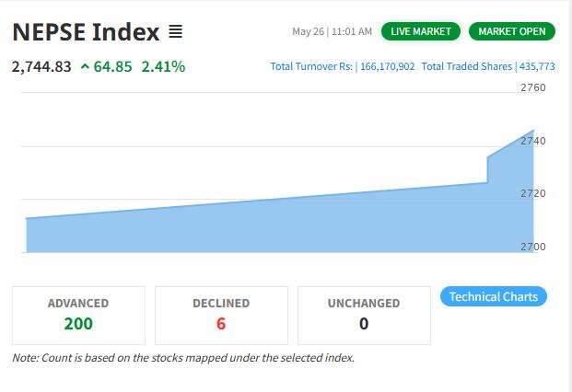Select the DECLINED stocks box

(x=221, y=316)
